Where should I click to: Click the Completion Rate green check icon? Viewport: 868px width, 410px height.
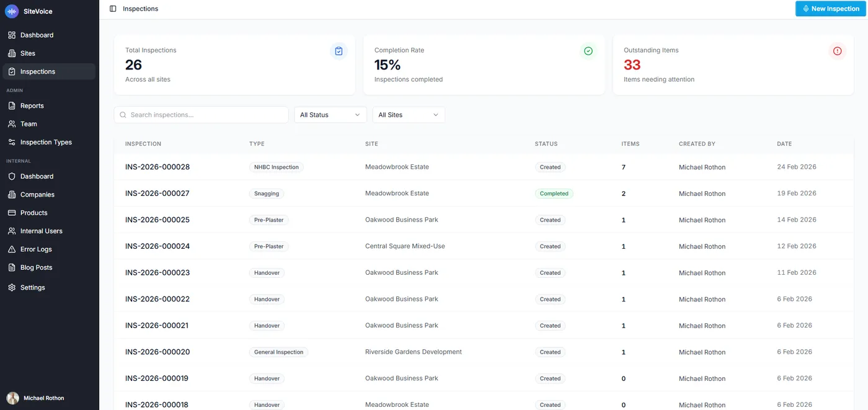(588, 51)
